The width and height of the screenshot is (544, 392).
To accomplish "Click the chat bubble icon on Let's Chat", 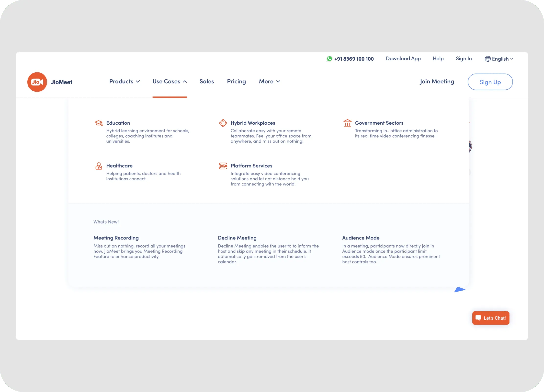I will [x=478, y=318].
